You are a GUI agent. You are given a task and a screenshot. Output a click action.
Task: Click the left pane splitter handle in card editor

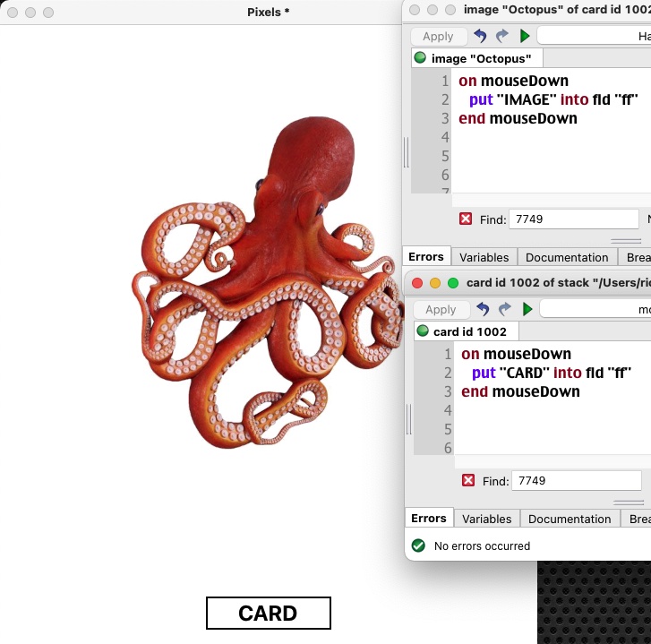pyautogui.click(x=409, y=419)
